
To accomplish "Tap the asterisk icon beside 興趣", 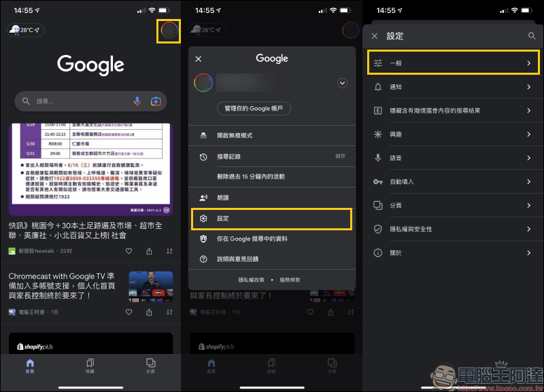I will [x=378, y=134].
